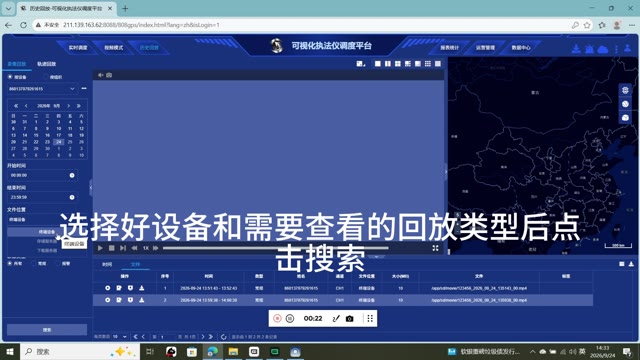
Task: Open the cloud icon in header
Action: 603,49
